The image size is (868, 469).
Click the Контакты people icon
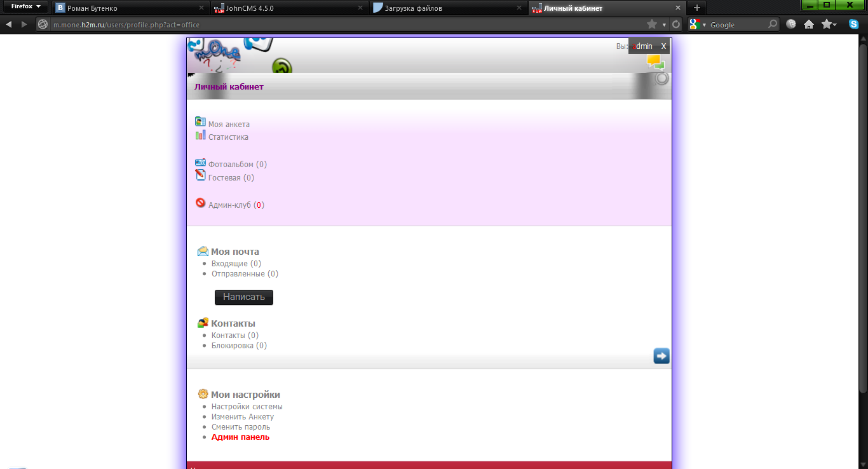[x=203, y=323]
